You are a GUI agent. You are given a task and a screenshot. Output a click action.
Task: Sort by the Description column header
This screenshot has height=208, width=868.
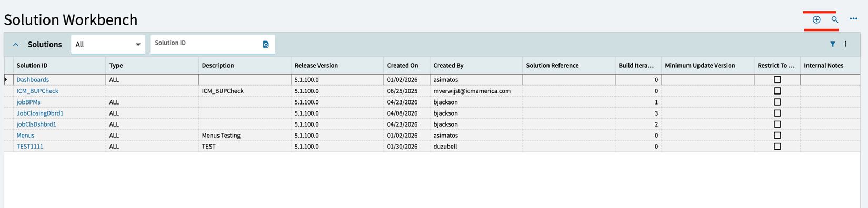[245, 65]
